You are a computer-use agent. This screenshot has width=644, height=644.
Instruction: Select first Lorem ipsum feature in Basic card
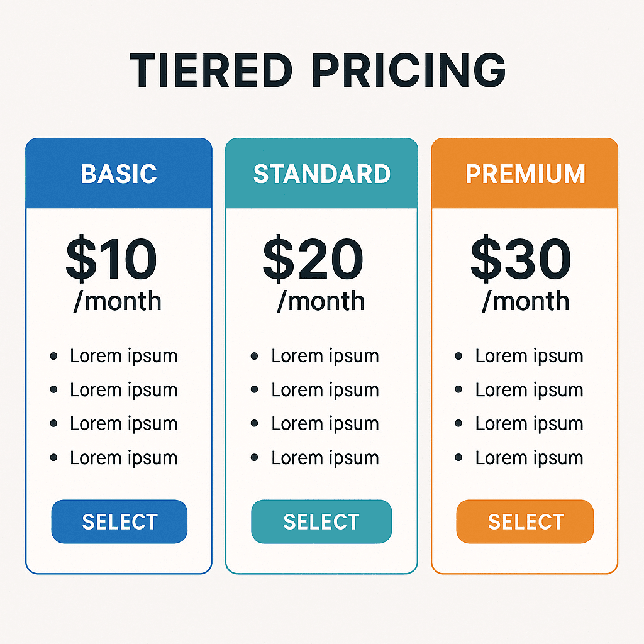(123, 356)
